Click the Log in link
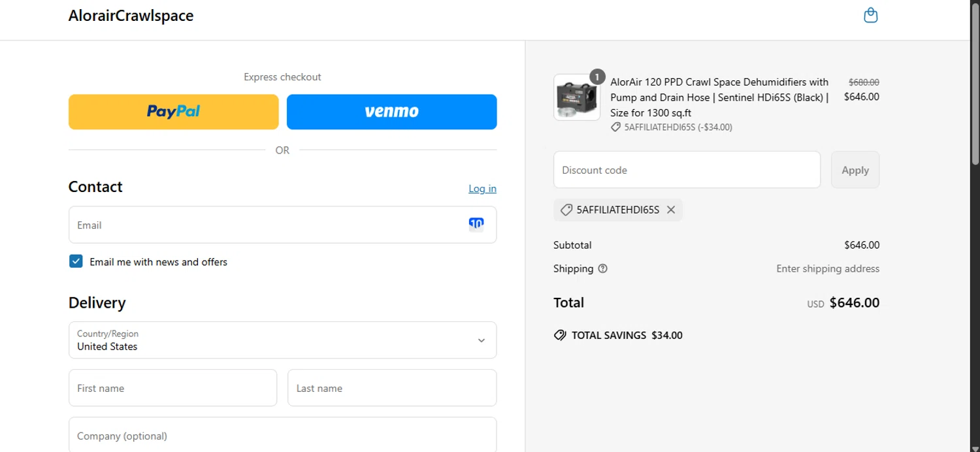 coord(482,188)
